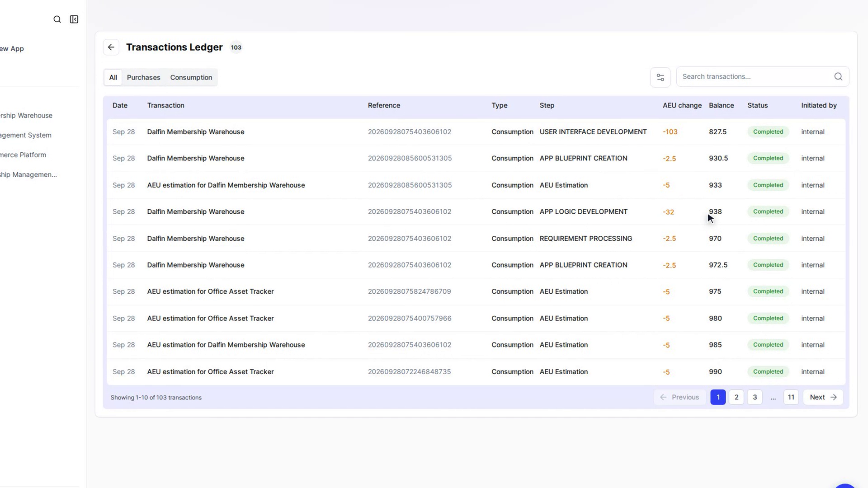Click the Previous page button
The width and height of the screenshot is (868, 488).
point(679,397)
